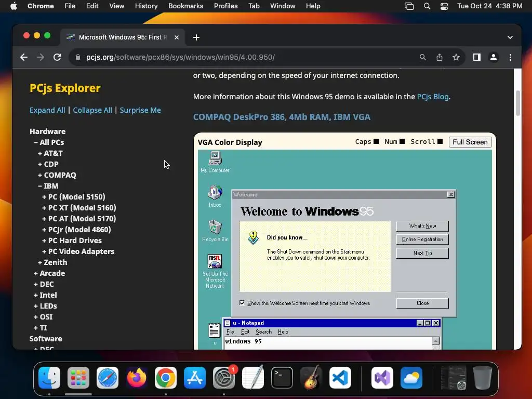The image size is (532, 399).
Task: Open a new tab with the plus button
Action: (196, 37)
